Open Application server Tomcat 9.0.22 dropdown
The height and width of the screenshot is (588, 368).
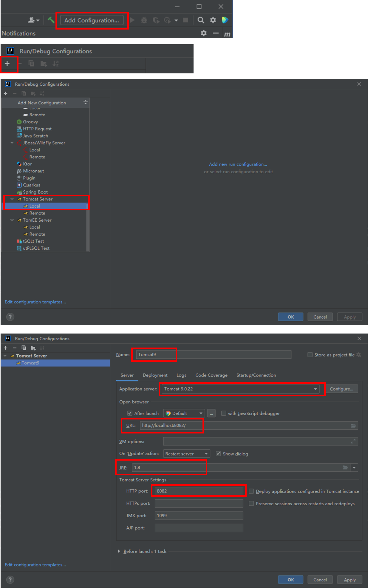click(240, 389)
